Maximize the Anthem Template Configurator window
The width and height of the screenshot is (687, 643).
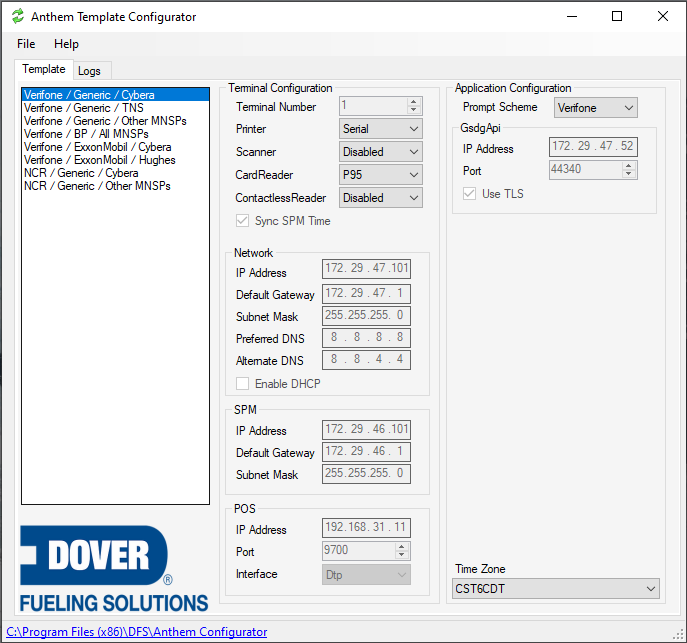pyautogui.click(x=617, y=17)
